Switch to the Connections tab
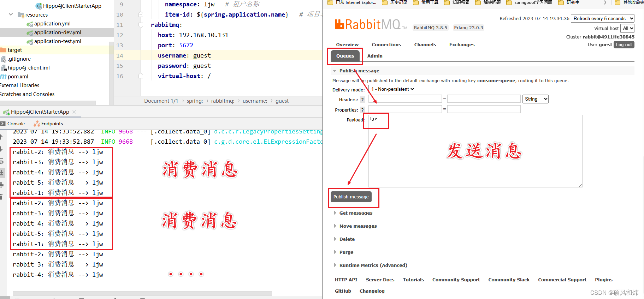The height and width of the screenshot is (299, 644). (386, 44)
